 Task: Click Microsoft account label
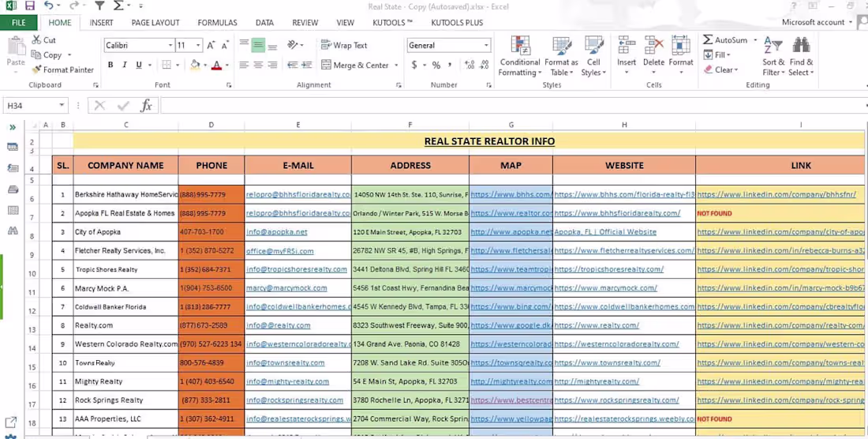814,23
